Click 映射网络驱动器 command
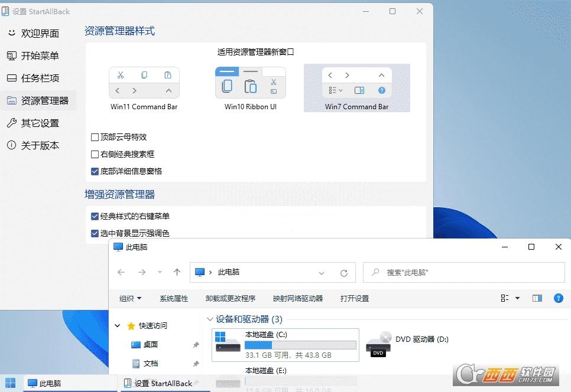 click(298, 299)
